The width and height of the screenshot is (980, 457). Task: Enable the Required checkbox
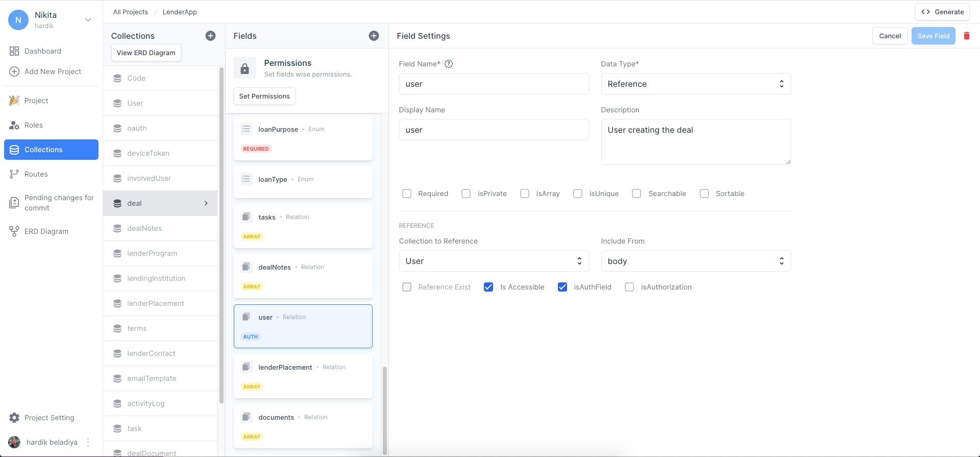click(x=407, y=194)
